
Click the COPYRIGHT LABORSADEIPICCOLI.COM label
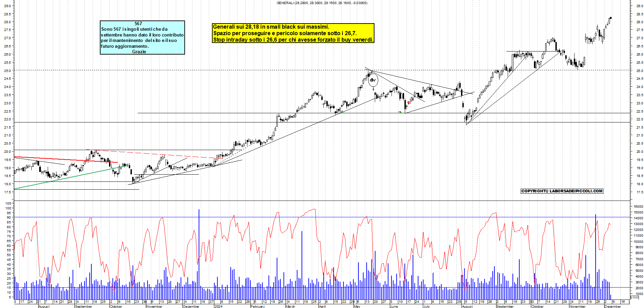pyautogui.click(x=562, y=191)
